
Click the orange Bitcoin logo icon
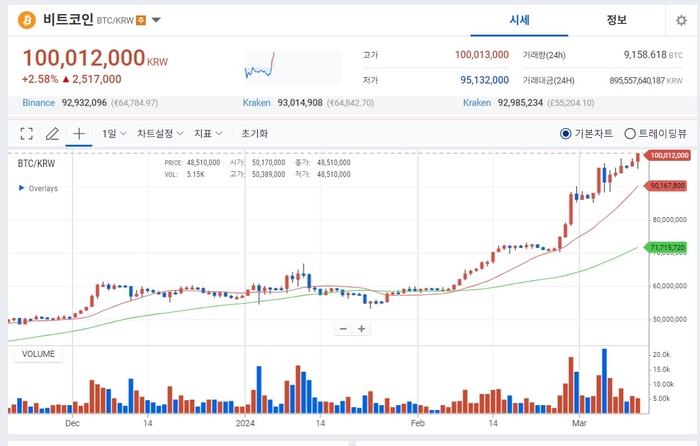click(27, 20)
